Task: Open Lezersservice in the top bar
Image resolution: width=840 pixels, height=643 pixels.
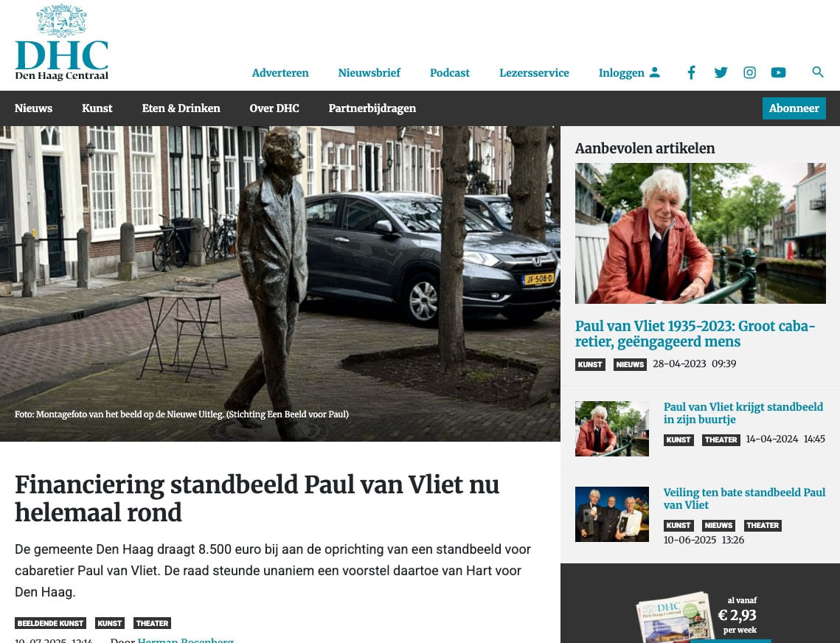Action: 534,73
